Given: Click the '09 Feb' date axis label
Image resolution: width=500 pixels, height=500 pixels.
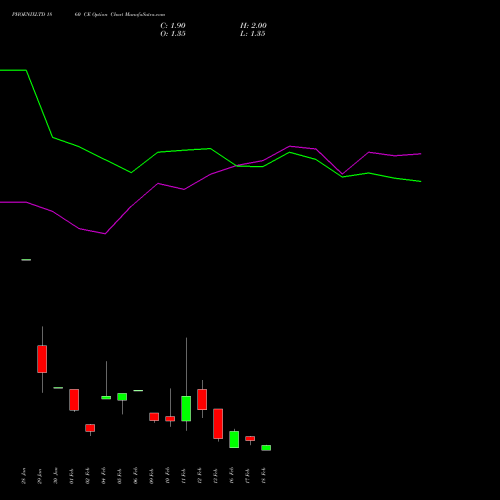Looking at the screenshot, I should click(152, 476).
